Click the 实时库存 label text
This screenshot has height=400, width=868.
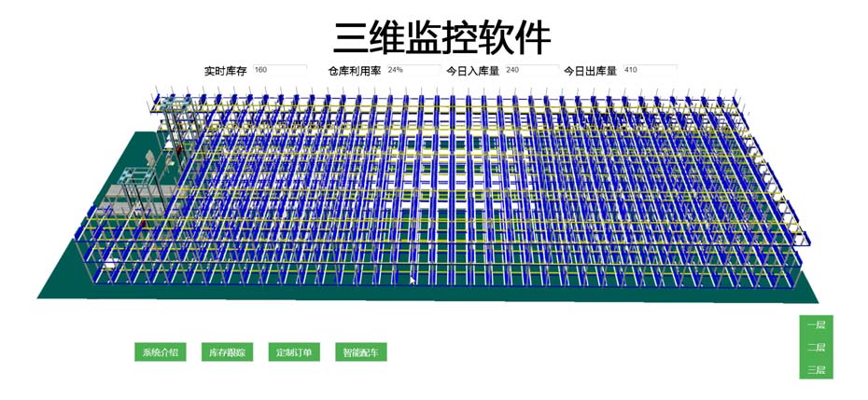[226, 71]
